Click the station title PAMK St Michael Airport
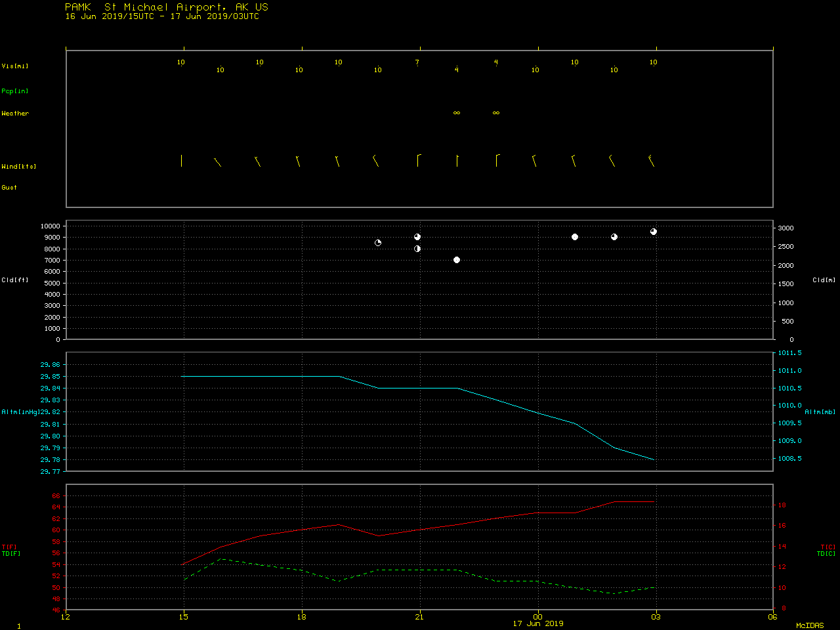The height and width of the screenshot is (630, 840). [x=167, y=7]
